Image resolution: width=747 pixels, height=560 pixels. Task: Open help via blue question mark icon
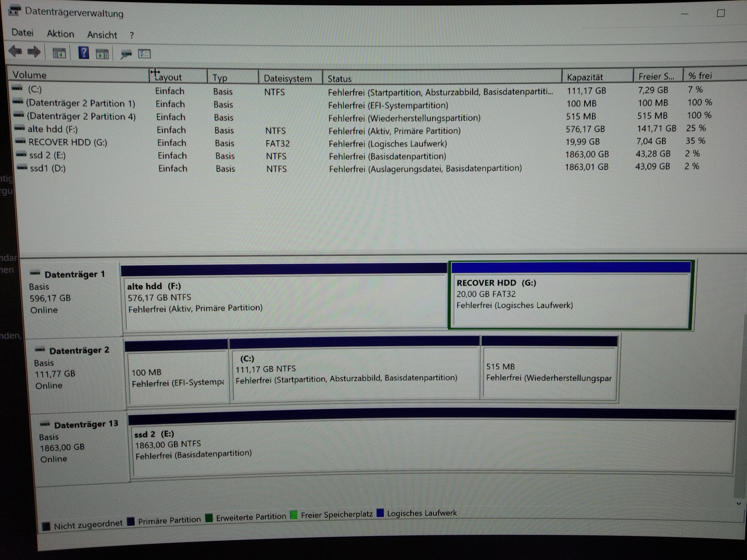pyautogui.click(x=83, y=53)
